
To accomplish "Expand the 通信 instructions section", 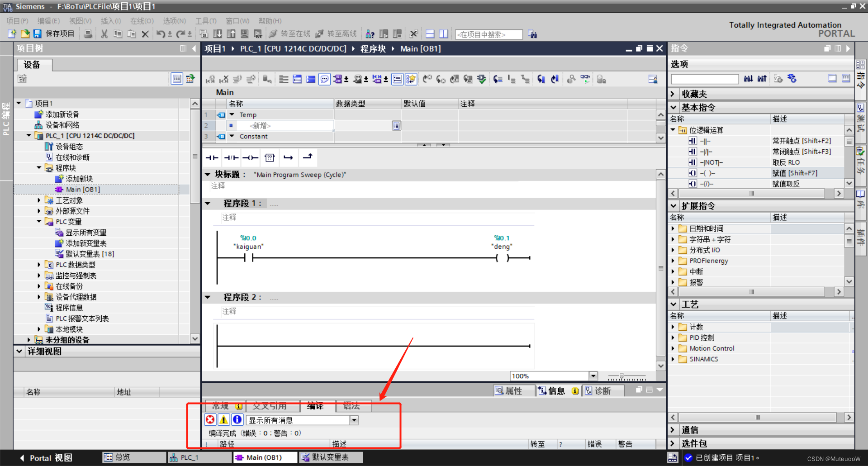I will [673, 430].
